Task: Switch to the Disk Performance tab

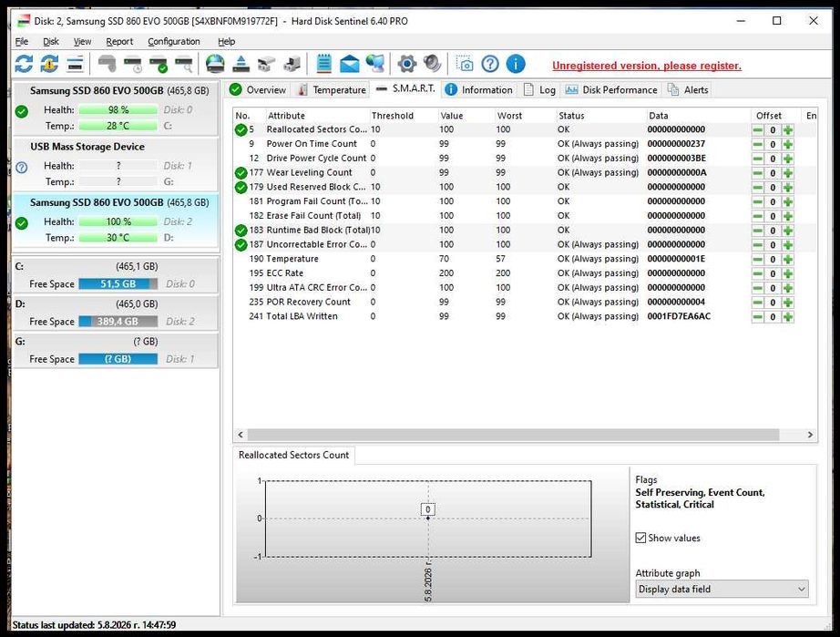Action: click(611, 90)
